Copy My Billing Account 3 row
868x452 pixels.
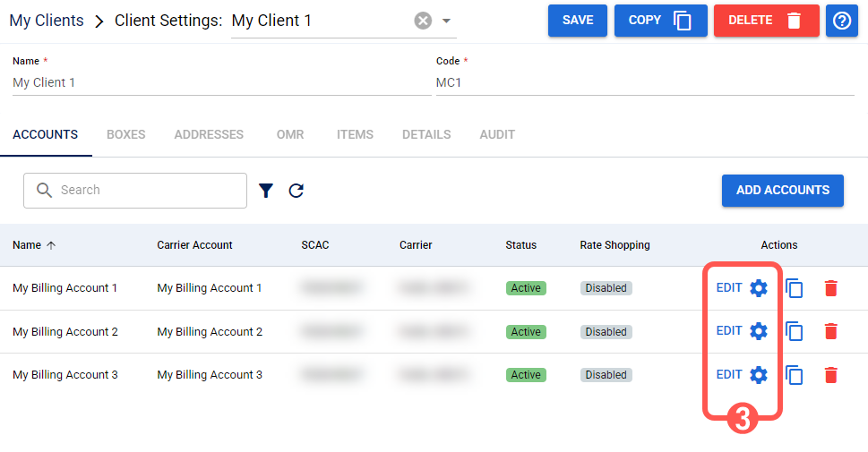click(795, 375)
